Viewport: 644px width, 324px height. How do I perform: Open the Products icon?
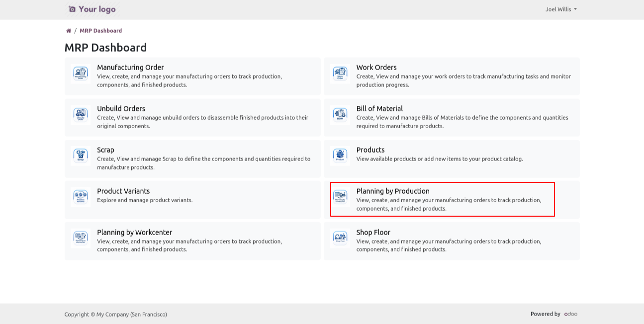click(x=340, y=156)
